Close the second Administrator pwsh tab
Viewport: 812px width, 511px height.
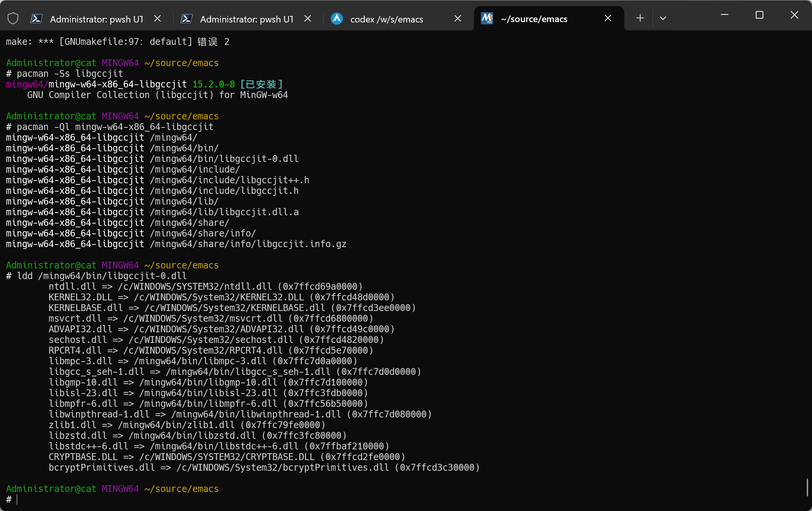(308, 19)
